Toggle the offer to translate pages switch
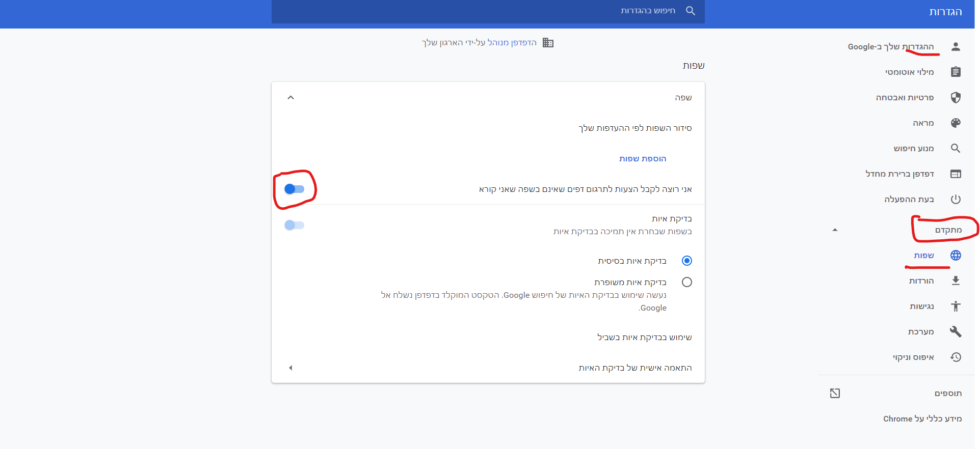Screen dimensions: 980x449 [x=294, y=189]
